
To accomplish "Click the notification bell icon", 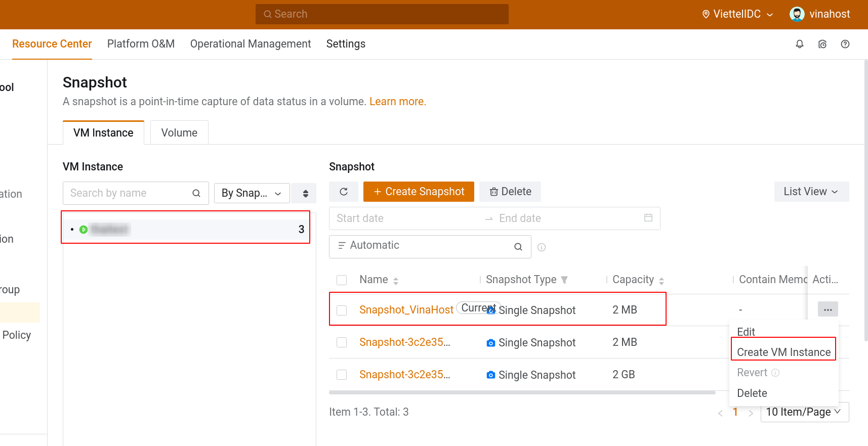I will coord(800,44).
